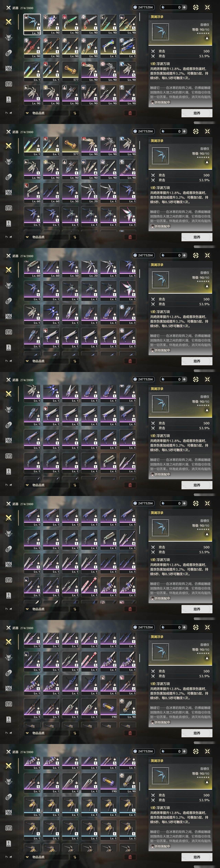Open the echo mask category in topmost screenshot sidebar
This screenshot has height=868, width=220.
pyautogui.click(x=9, y=37)
